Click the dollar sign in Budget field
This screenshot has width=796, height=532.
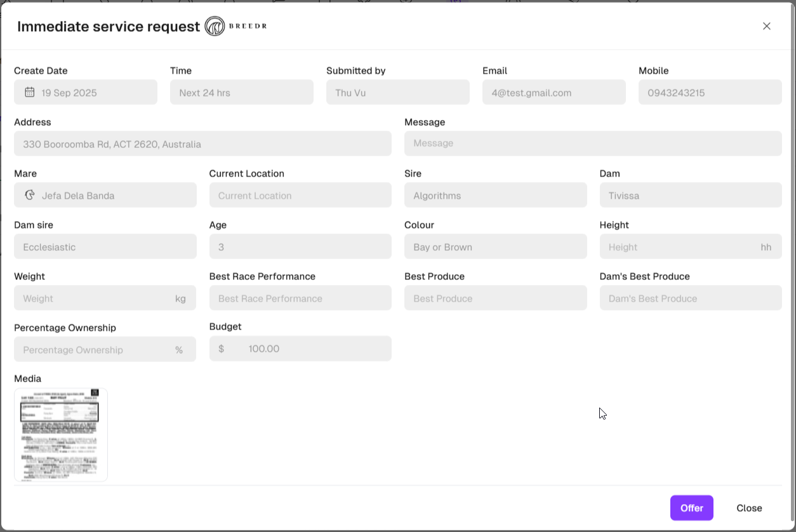(222, 349)
